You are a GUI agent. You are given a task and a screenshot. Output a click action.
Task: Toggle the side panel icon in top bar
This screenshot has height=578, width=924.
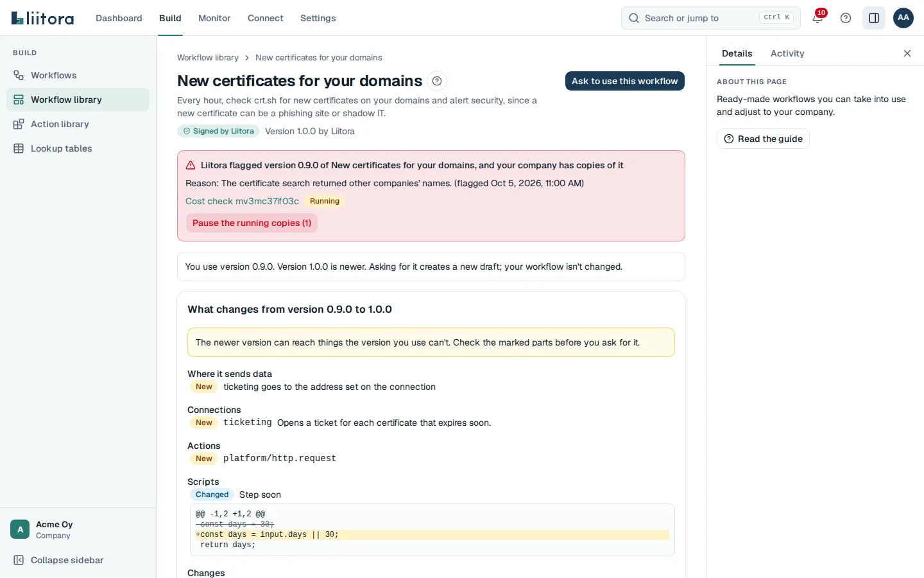[x=874, y=18]
